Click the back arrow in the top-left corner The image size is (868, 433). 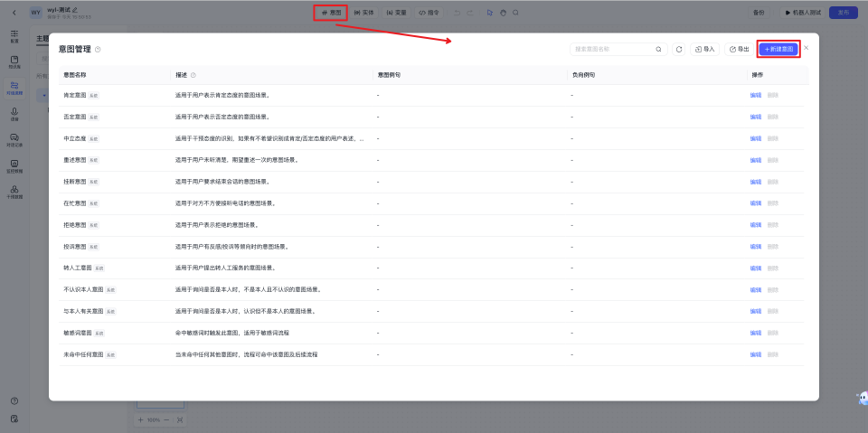click(x=14, y=13)
